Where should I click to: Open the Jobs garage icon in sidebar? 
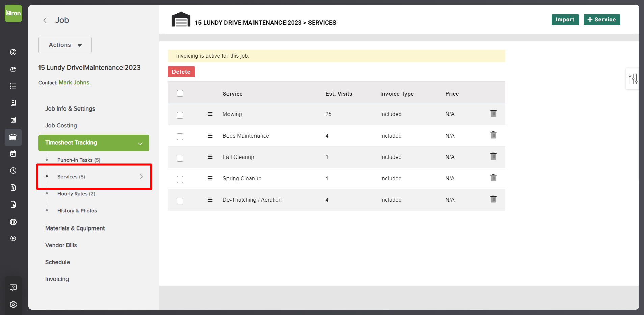(13, 137)
